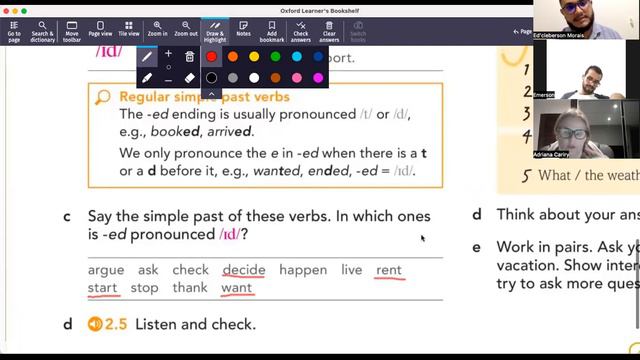Click the word 'live' in the verb list
This screenshot has width=640, height=360.
pos(351,270)
